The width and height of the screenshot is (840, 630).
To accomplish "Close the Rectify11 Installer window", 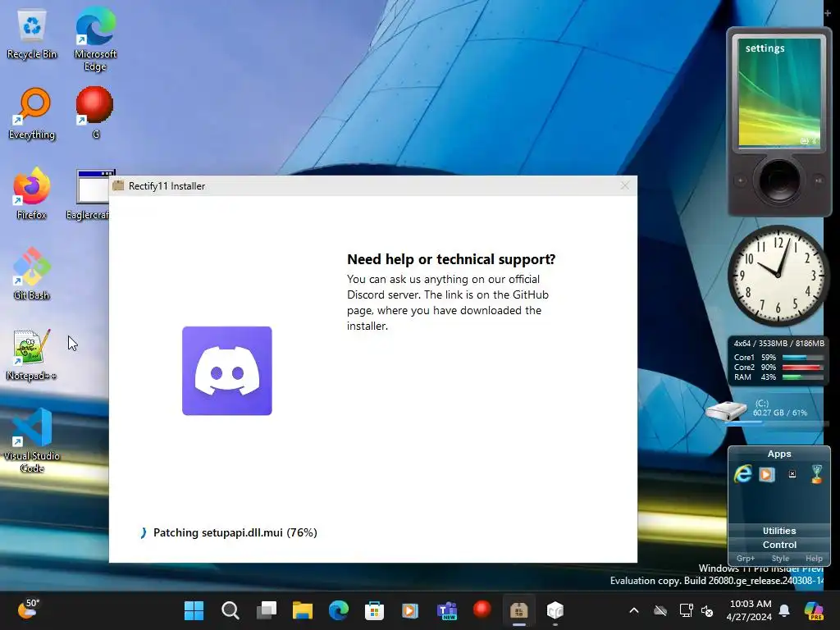I will coord(624,185).
